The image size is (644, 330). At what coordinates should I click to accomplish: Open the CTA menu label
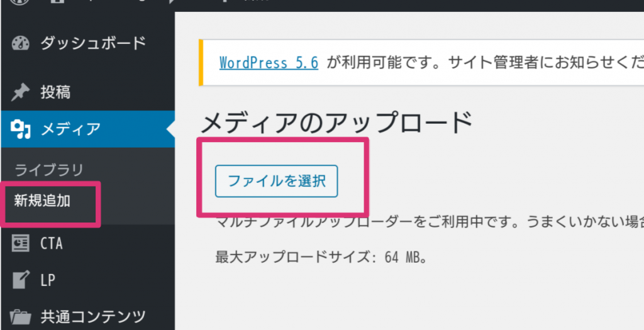click(52, 244)
